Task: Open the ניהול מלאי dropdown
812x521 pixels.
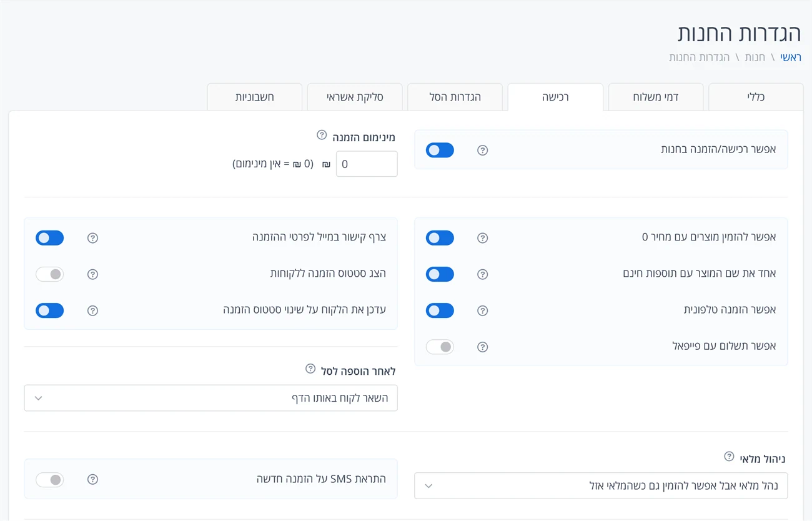Action: coord(601,485)
